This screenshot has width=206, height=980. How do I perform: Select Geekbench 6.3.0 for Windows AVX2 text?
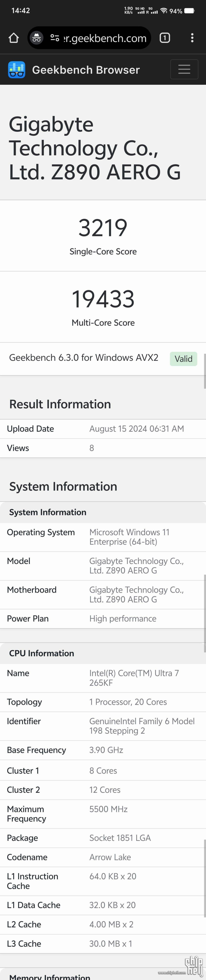[83, 358]
